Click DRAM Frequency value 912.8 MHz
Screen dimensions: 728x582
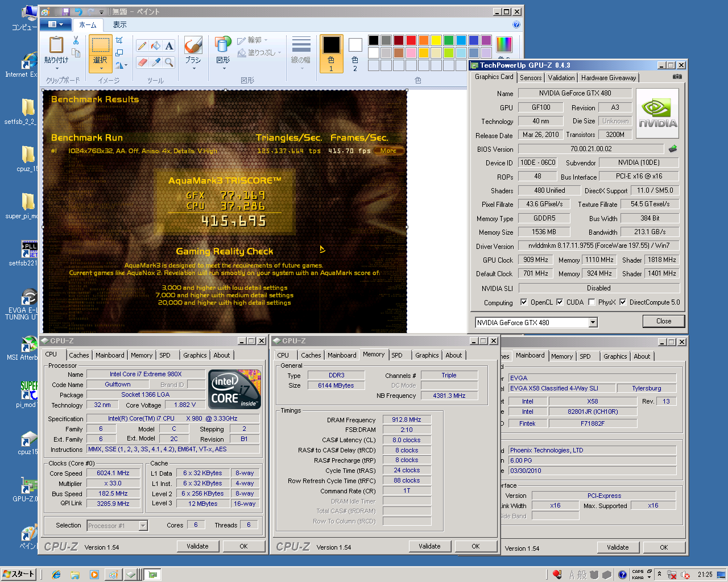(x=407, y=419)
